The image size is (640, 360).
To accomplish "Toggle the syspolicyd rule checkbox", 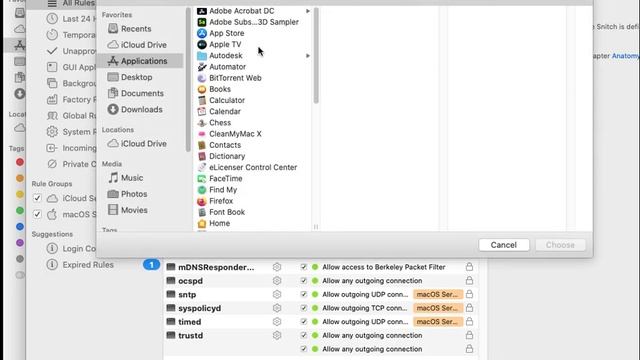I will point(303,308).
